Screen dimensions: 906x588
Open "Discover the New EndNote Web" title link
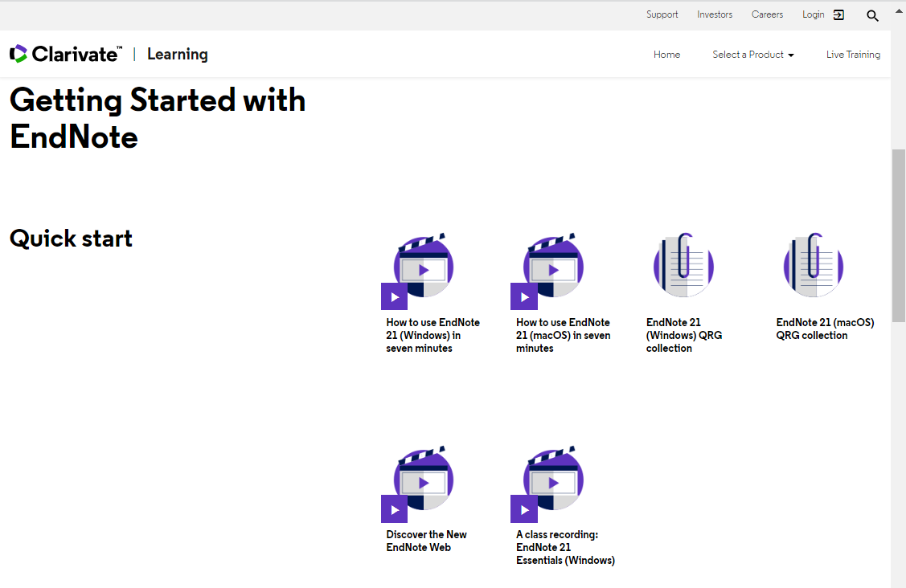click(x=426, y=541)
